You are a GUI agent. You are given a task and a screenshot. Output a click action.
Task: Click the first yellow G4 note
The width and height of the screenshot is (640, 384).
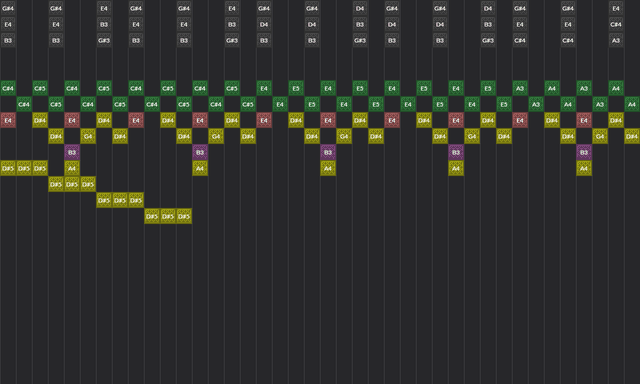click(x=88, y=136)
